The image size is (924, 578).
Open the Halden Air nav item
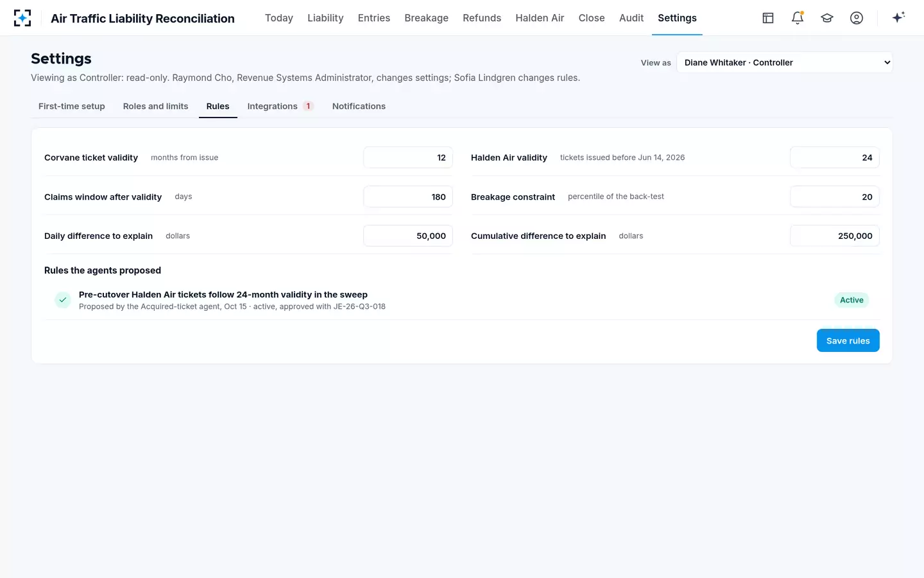pos(540,18)
